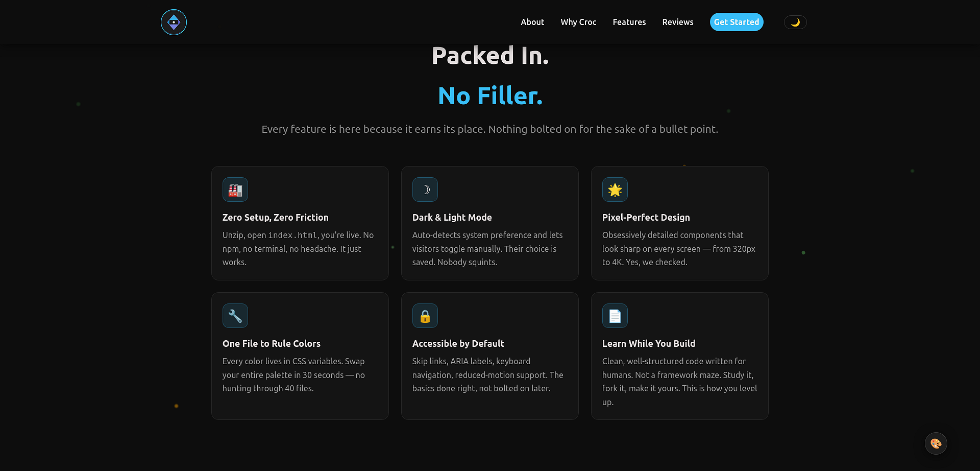Screen dimensions: 980x471
Task: Click the 'Clean, well-structured code' description
Action: click(x=679, y=381)
